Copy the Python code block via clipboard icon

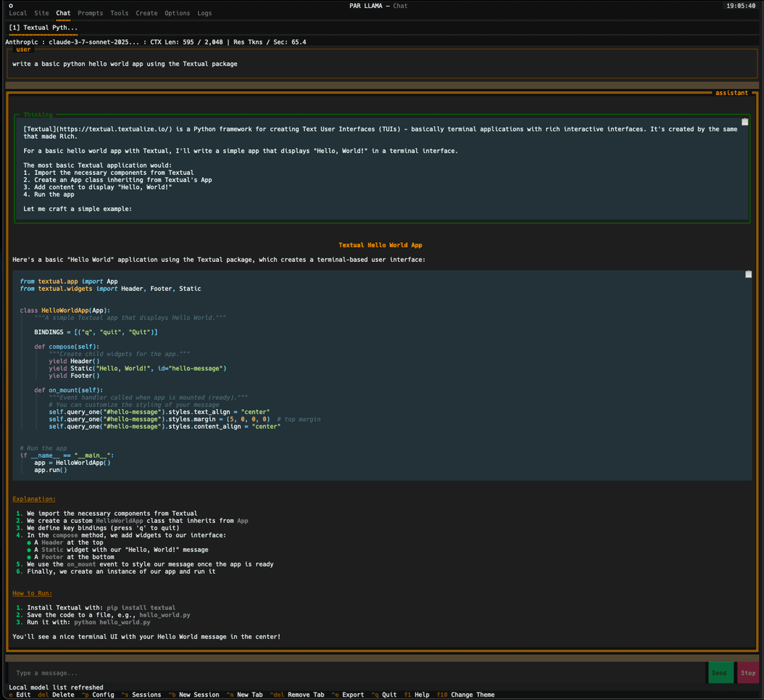(748, 275)
